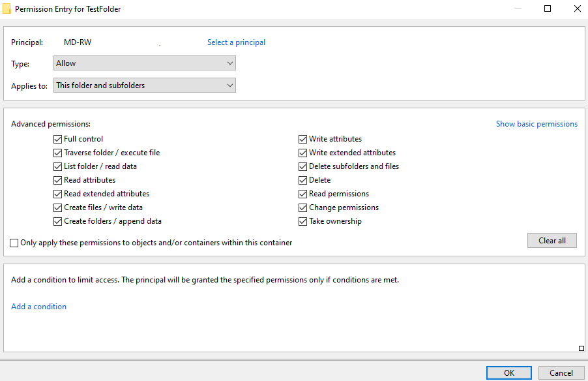Click the resize grip in condition panel
The width and height of the screenshot is (588, 381).
[581, 348]
